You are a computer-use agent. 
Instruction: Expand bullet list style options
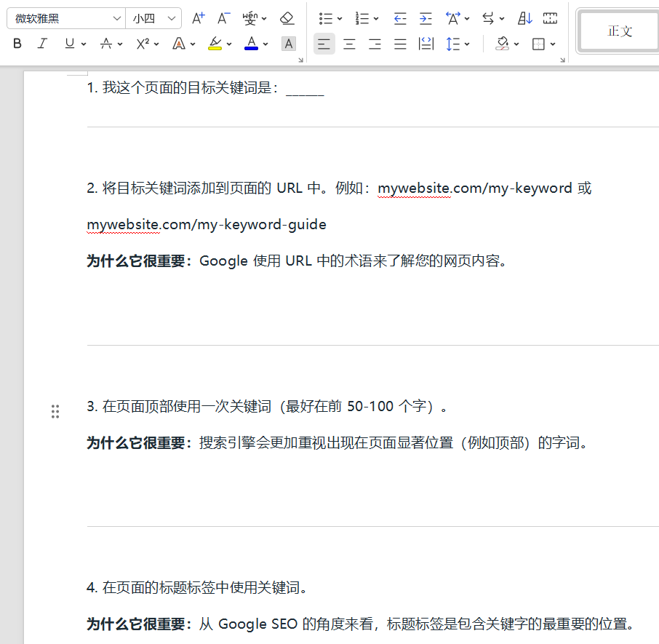pos(340,19)
